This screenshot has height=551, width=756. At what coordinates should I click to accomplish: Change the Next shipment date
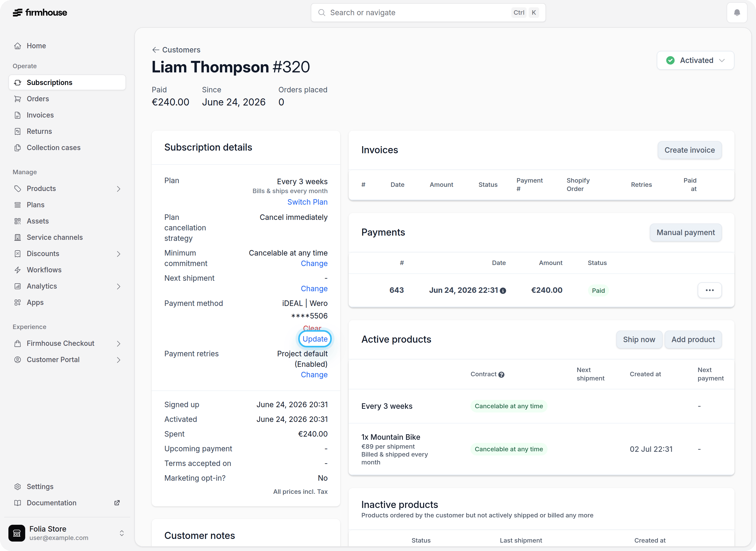(314, 289)
